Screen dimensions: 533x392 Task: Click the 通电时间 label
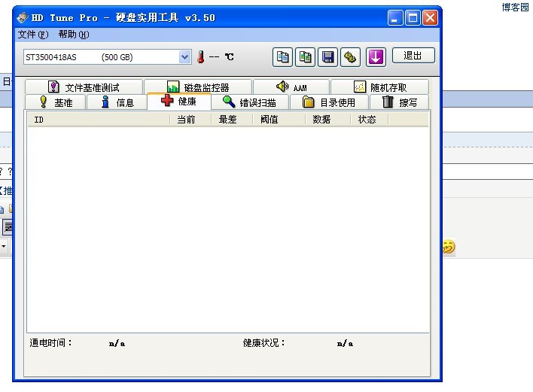click(x=51, y=343)
